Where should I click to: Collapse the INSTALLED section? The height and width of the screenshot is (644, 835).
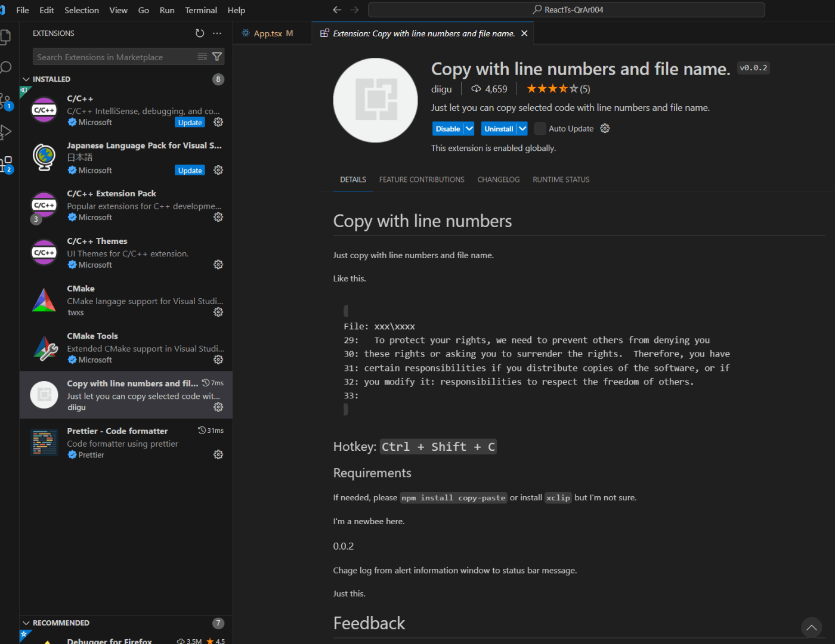[x=26, y=79]
